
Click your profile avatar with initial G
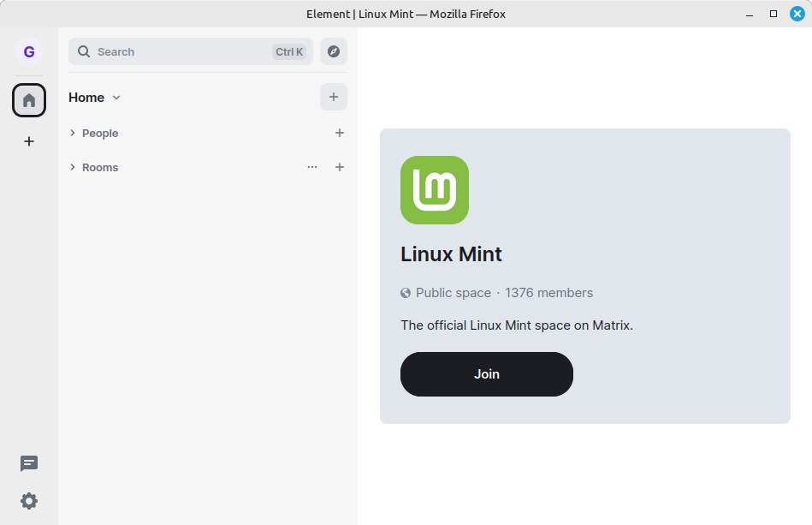28,51
